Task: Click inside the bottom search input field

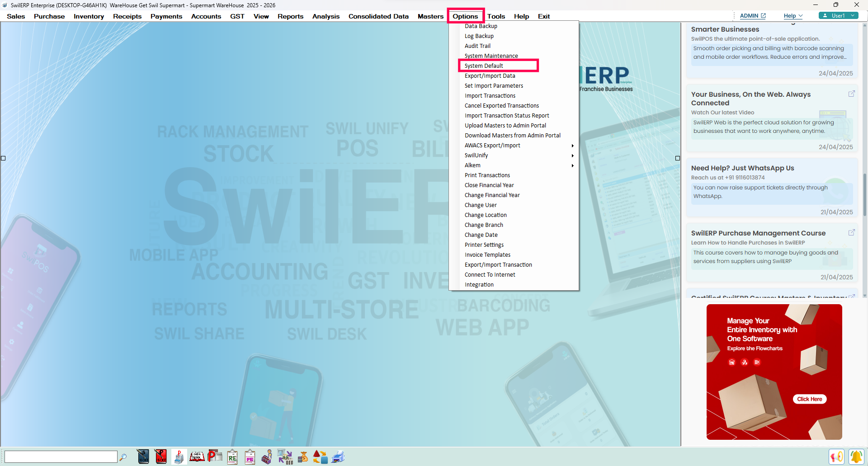Action: coord(61,457)
